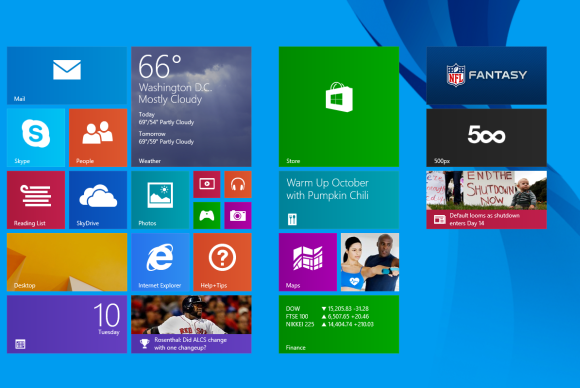Launch Internet Explorer tile
Image resolution: width=580 pixels, height=388 pixels.
pos(160,262)
